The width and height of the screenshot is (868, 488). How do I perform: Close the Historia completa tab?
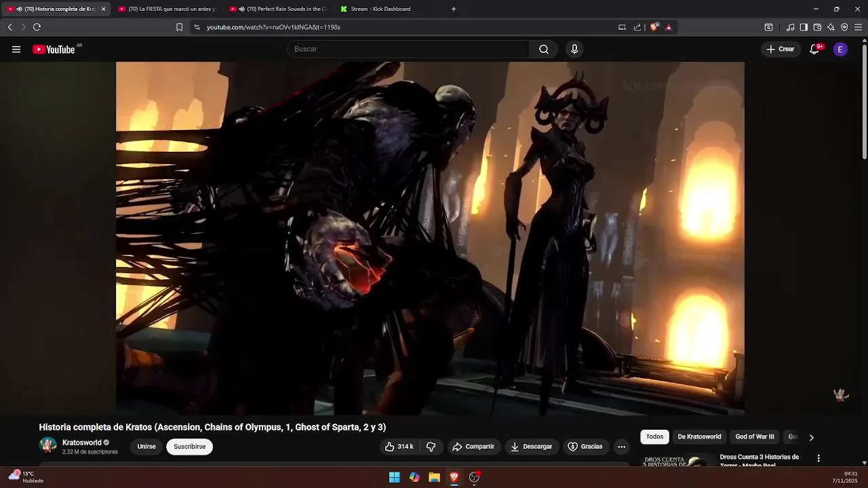pos(103,9)
